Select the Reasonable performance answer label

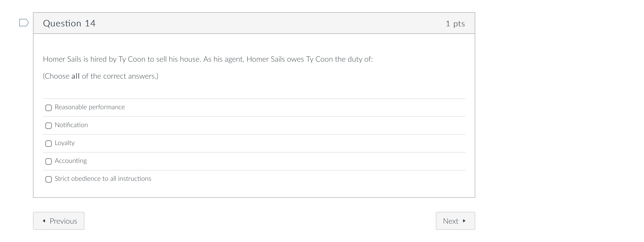pos(90,107)
